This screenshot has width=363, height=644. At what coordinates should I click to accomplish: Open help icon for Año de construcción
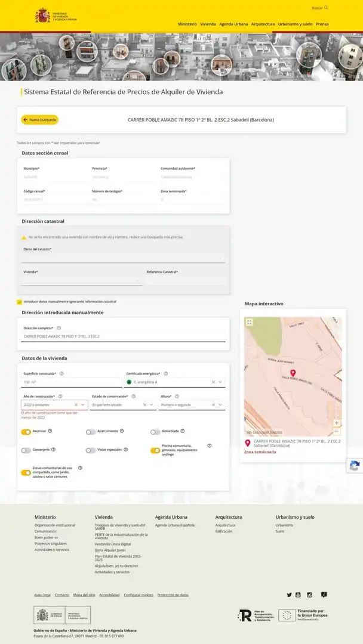pos(60,397)
